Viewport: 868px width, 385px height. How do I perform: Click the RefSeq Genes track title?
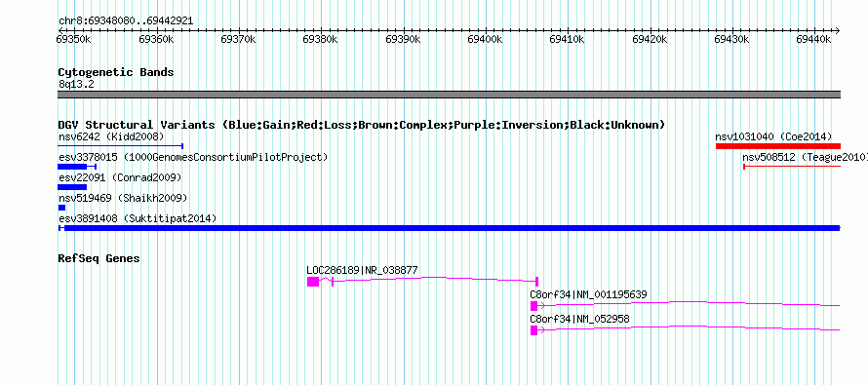pos(99,258)
